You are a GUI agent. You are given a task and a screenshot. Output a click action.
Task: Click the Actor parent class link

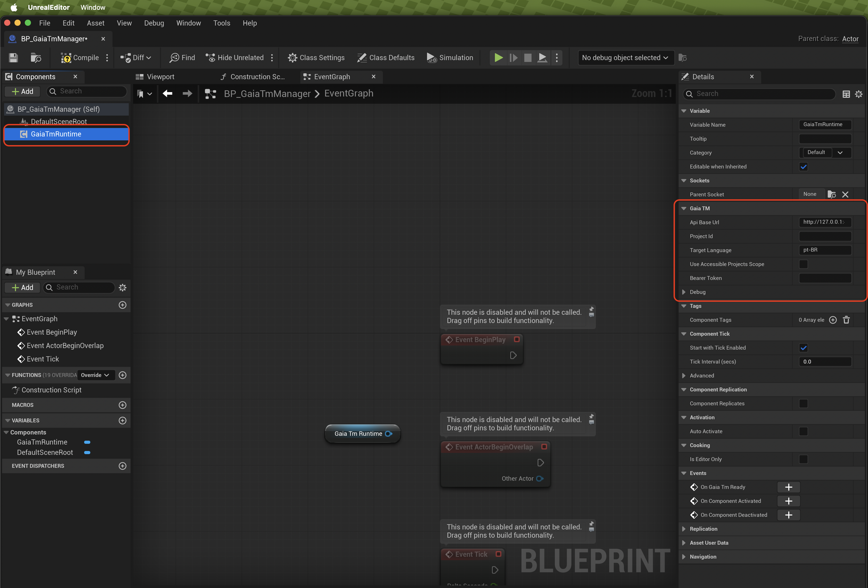850,39
